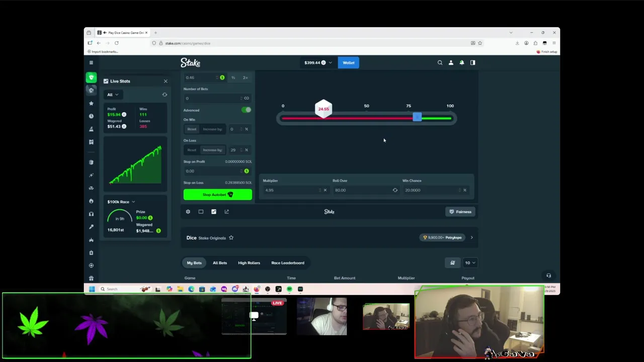Open the Windows Start button

click(x=92, y=289)
